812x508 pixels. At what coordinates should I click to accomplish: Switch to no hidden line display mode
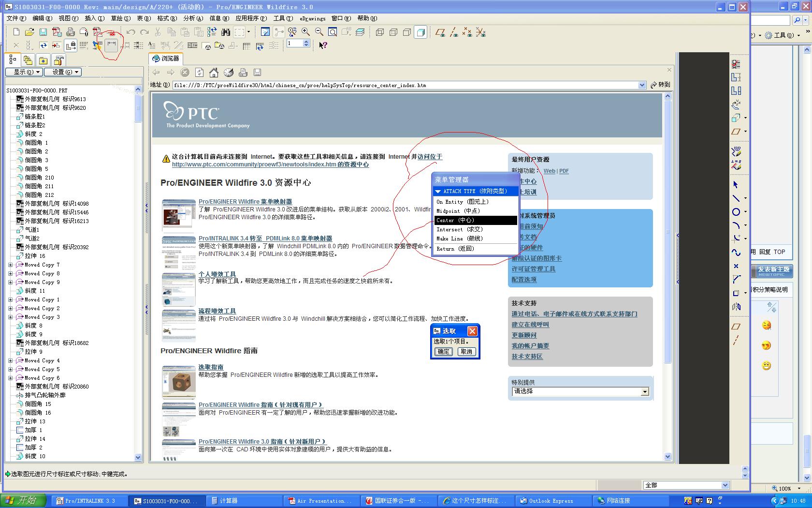[407, 32]
